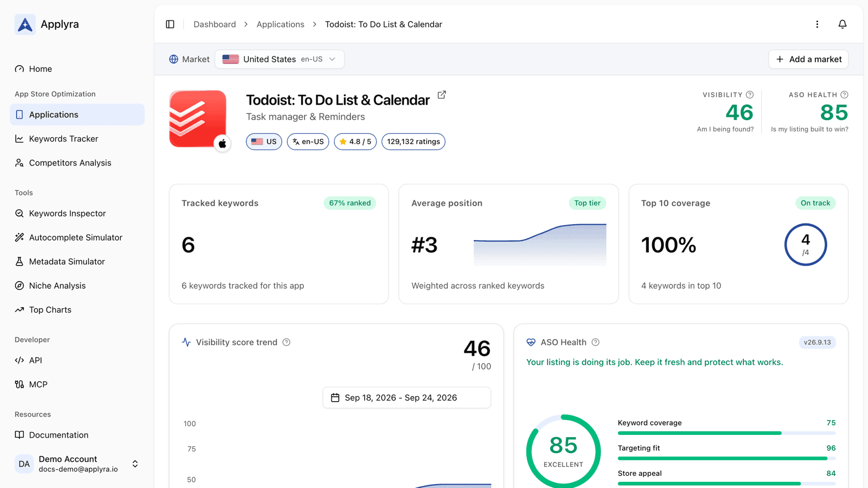Open Todoist external store link icon
Viewport: 868px width, 488px height.
[442, 95]
